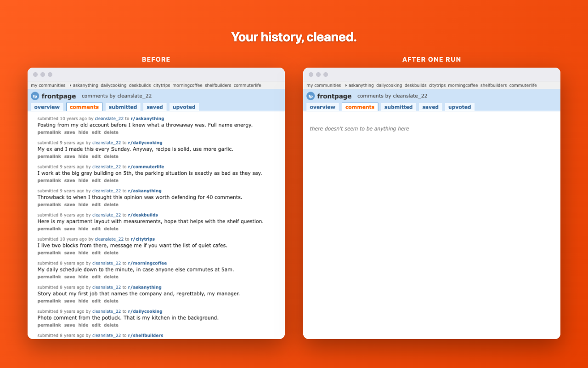Image resolution: width=588 pixels, height=368 pixels.
Task: Open upvoted tab in Before window
Action: tap(184, 107)
